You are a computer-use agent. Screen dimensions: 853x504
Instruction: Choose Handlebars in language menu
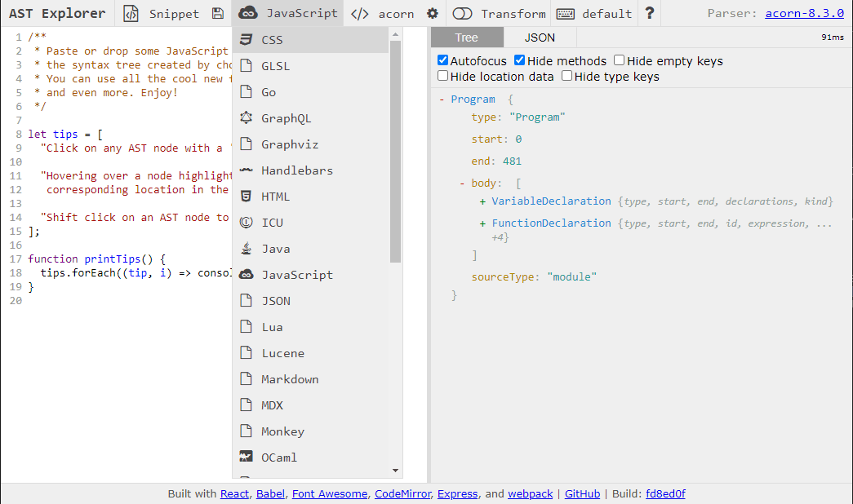pyautogui.click(x=311, y=170)
